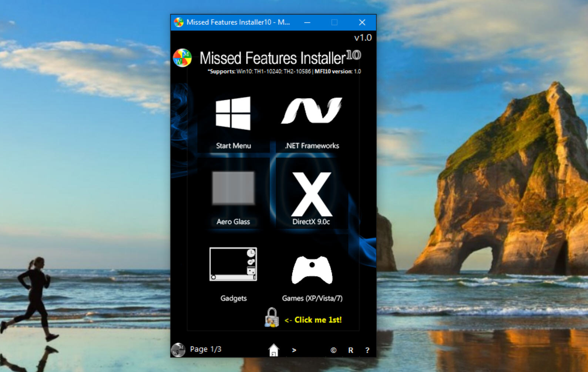Open the Start Menu installer tile

pos(233,122)
